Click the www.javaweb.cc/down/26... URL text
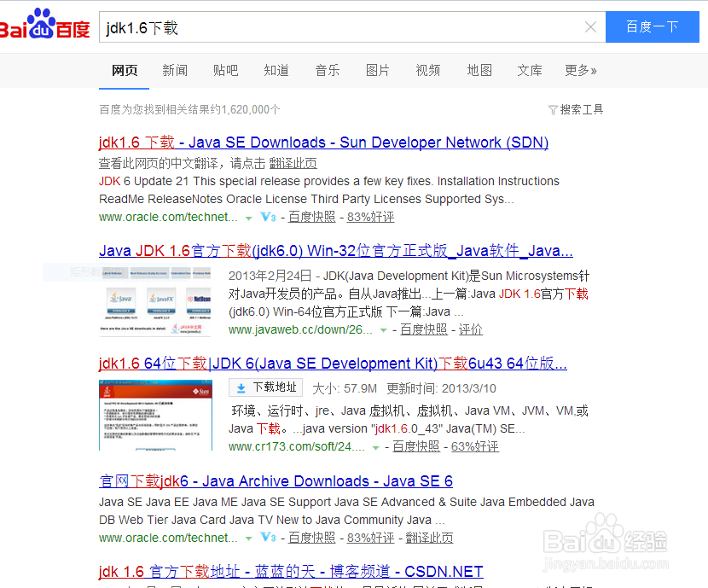Image resolution: width=708 pixels, height=588 pixels. point(300,329)
